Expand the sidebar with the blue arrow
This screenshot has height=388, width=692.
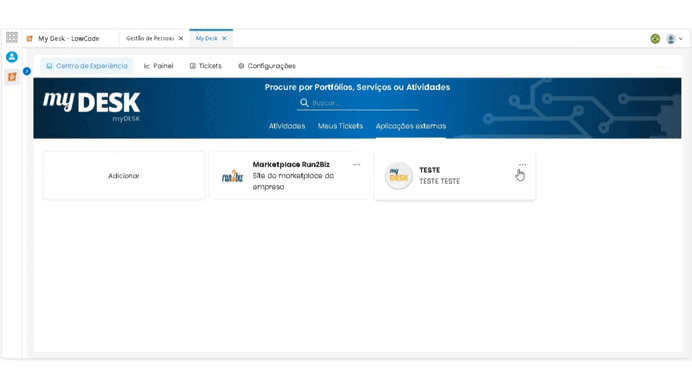27,71
